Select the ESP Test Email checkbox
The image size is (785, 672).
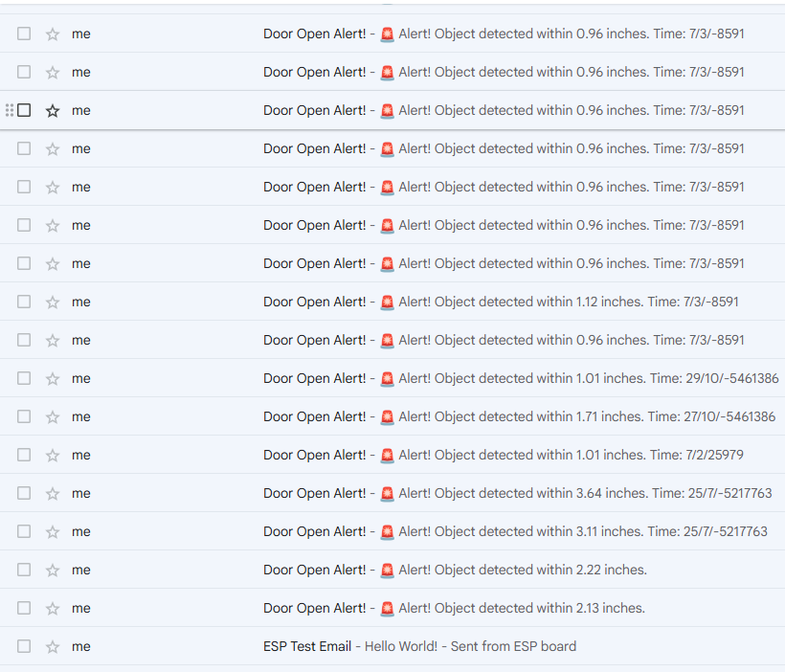[24, 646]
